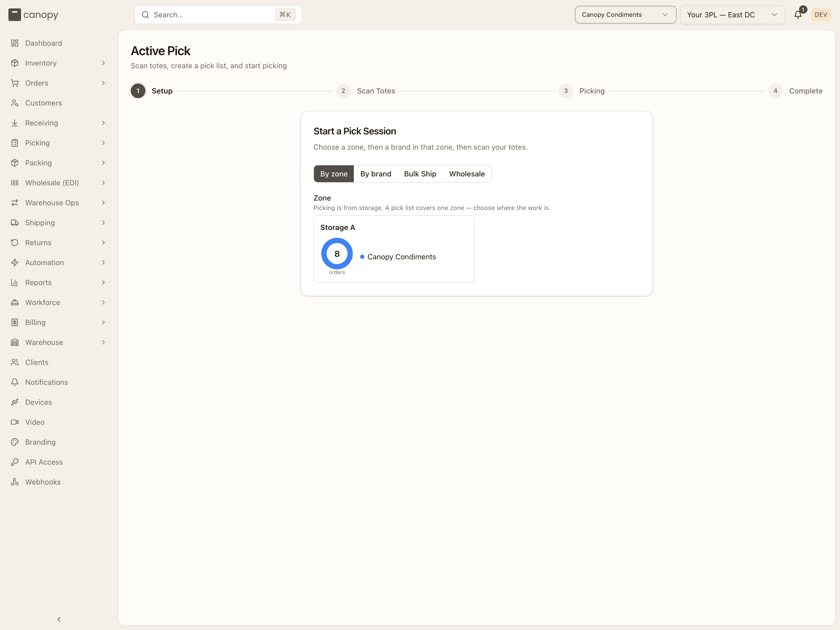840x630 pixels.
Task: Open the Your 3PL — East DC dropdown
Action: coord(733,15)
